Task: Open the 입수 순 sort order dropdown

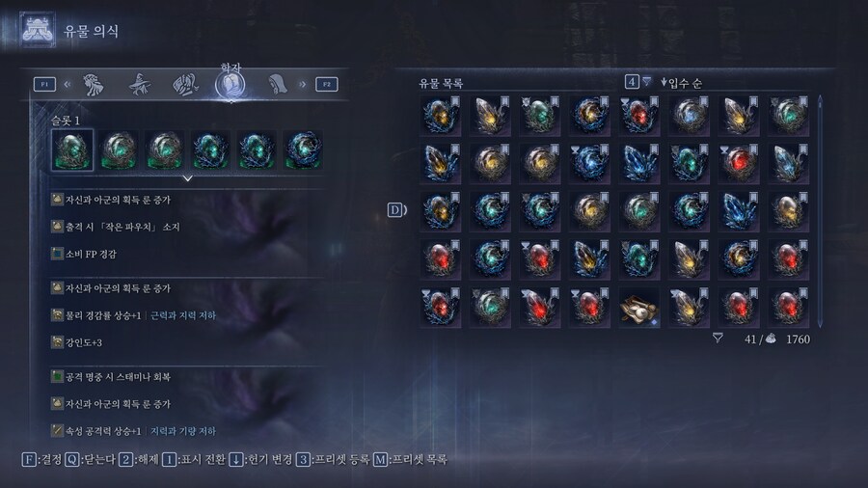Action: [682, 83]
